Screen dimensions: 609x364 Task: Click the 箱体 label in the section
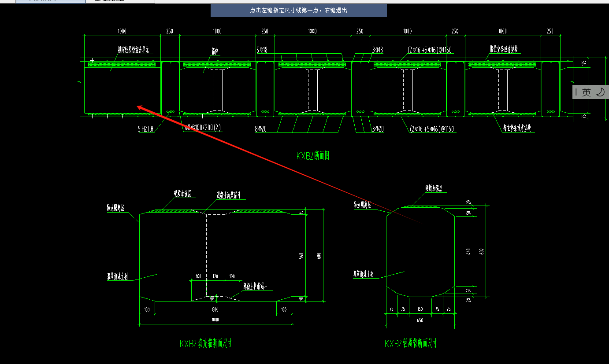tap(215, 52)
